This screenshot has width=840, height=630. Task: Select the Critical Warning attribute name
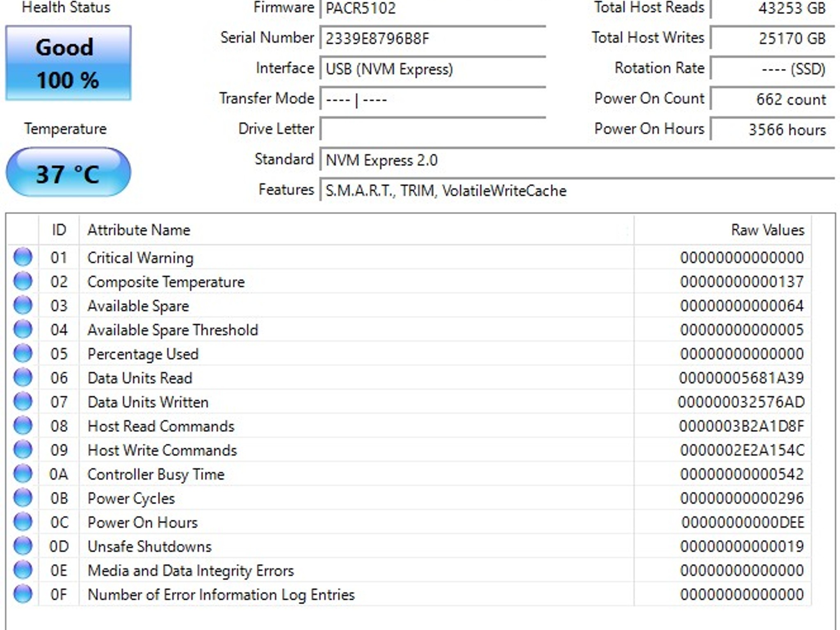pos(140,258)
